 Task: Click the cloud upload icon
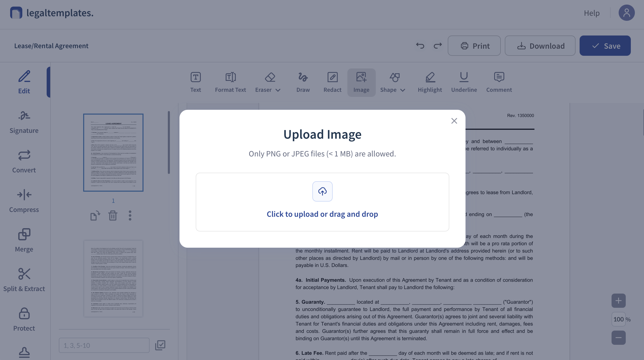(322, 191)
